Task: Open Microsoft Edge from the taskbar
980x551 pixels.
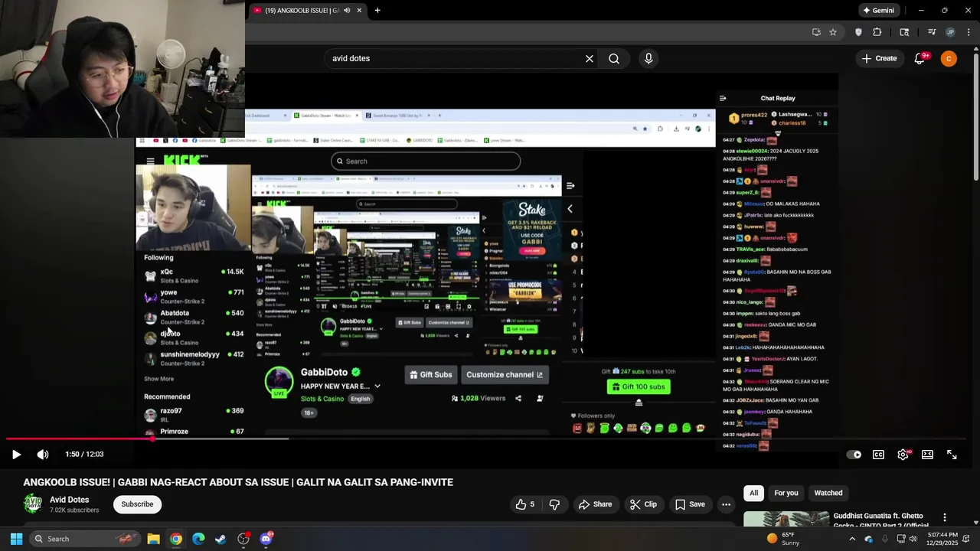Action: click(x=198, y=539)
